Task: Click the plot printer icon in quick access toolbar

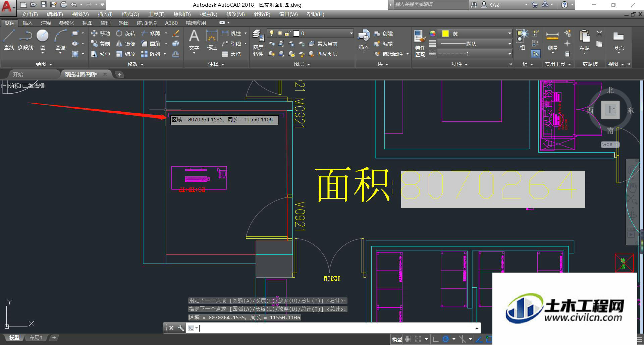Action: coord(63,5)
